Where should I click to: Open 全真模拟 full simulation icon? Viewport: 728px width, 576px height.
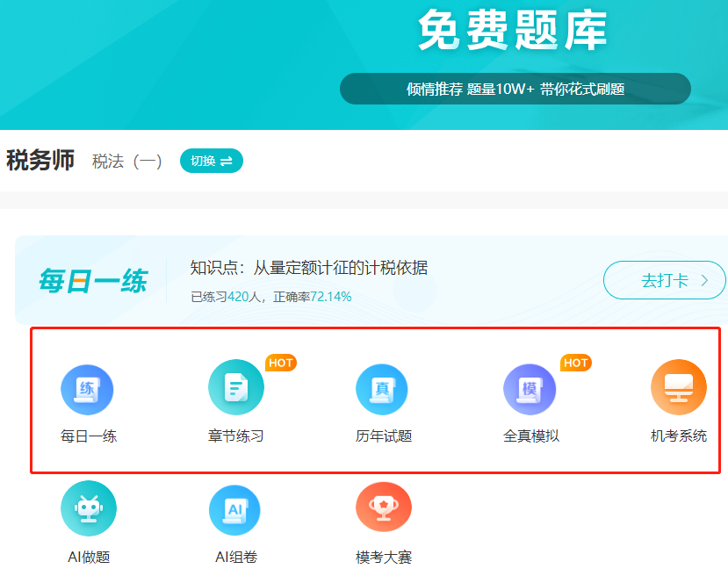pos(530,387)
